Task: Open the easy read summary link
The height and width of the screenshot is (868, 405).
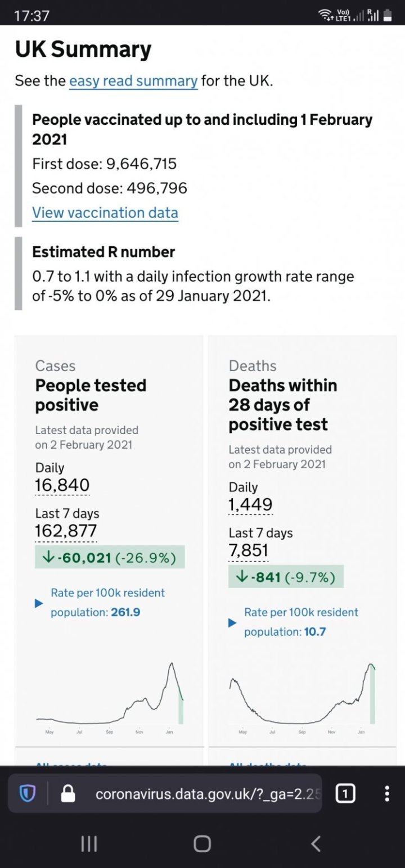Action: point(133,81)
